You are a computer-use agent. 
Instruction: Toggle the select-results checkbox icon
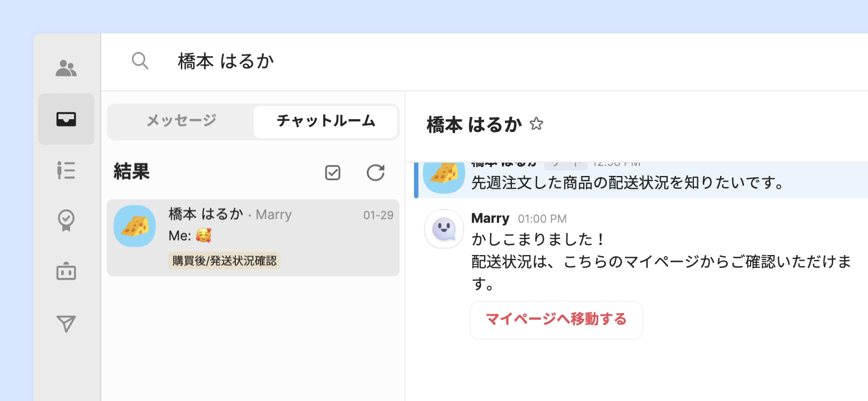(333, 173)
